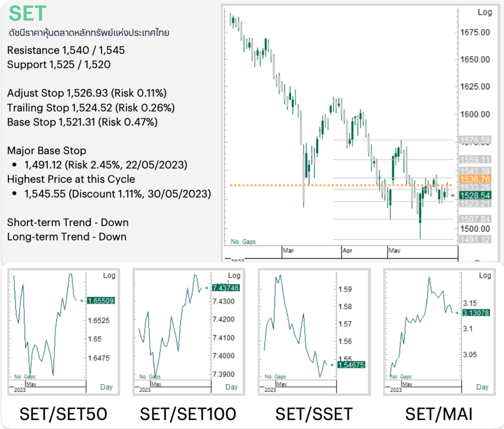The image size is (504, 429).
Task: Click the 1.58 axis value in SSET chart
Action: [x=345, y=306]
